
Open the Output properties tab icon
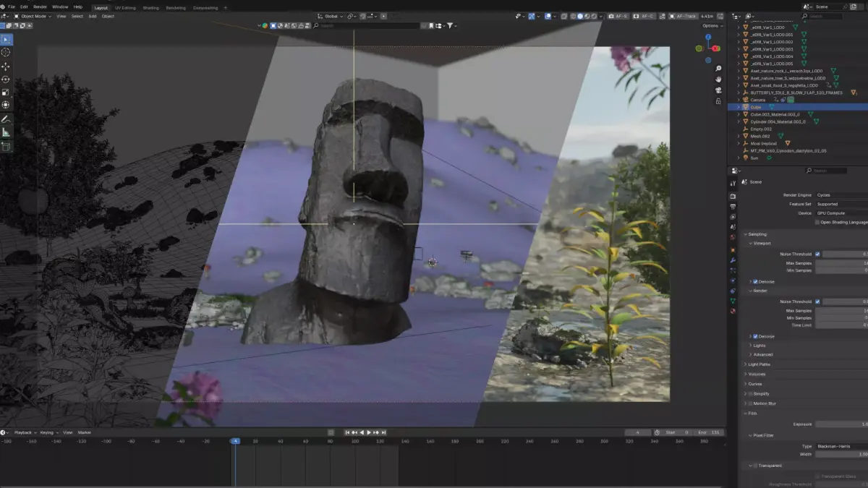point(733,206)
